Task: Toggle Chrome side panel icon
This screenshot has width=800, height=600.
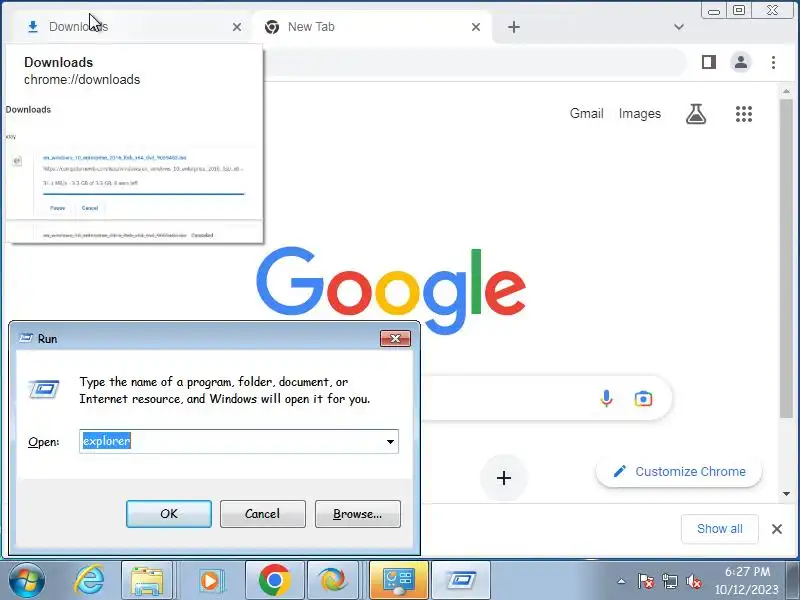Action: [x=709, y=62]
